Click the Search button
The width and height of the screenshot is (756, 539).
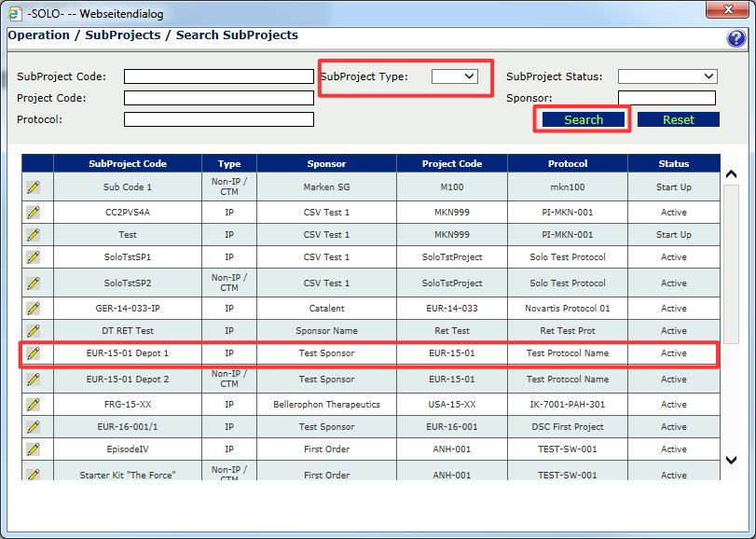tap(584, 119)
